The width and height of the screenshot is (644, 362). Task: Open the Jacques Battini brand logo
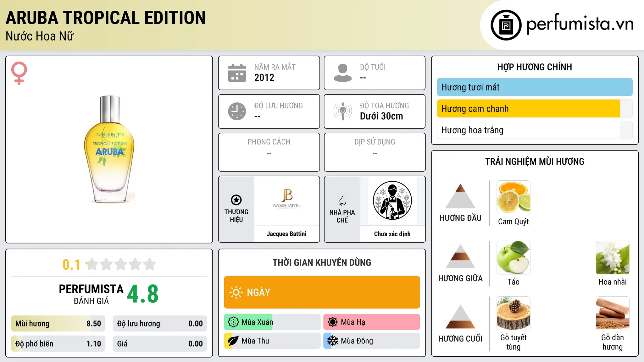286,199
